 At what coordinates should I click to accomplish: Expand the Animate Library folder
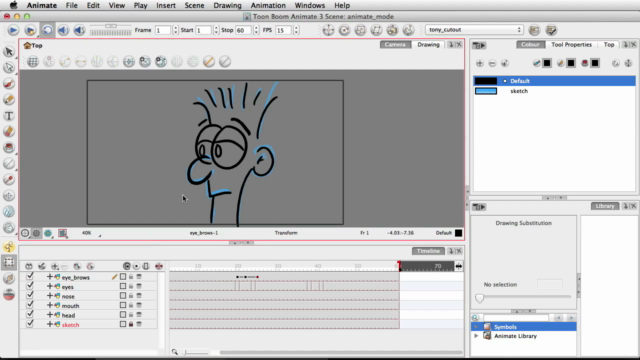(476, 336)
